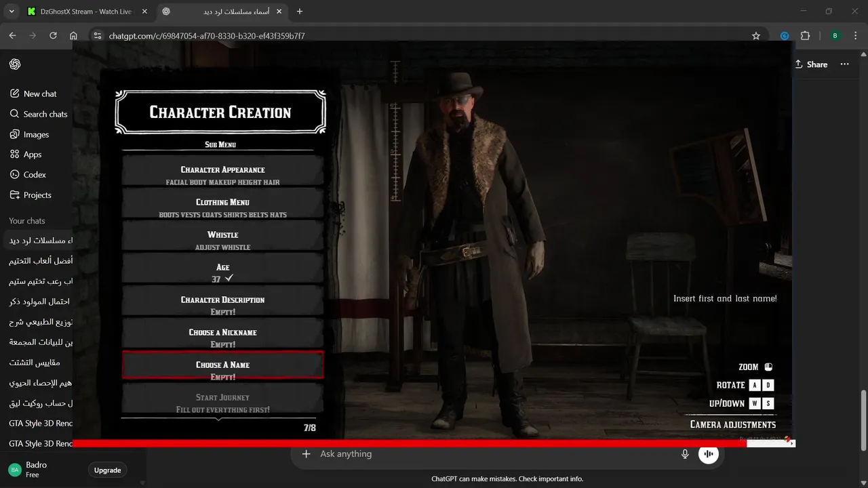Click the D key next to ROTATE
The height and width of the screenshot is (488, 868).
(x=768, y=385)
